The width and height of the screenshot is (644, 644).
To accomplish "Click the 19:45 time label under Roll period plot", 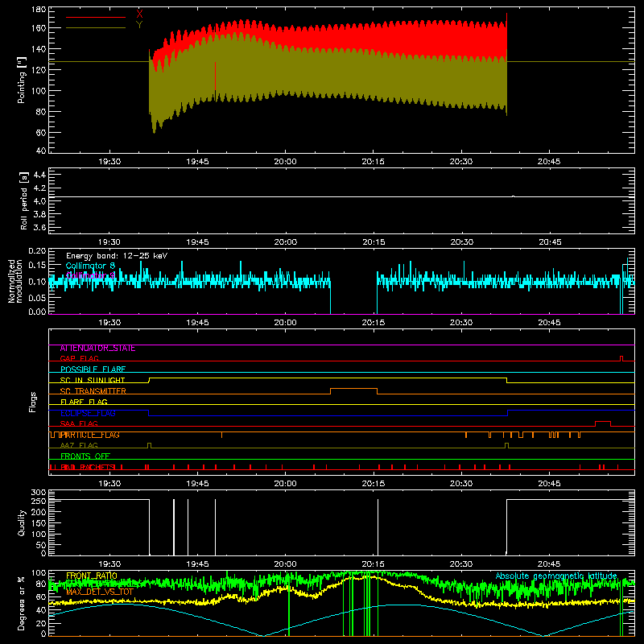I will pyautogui.click(x=197, y=242).
